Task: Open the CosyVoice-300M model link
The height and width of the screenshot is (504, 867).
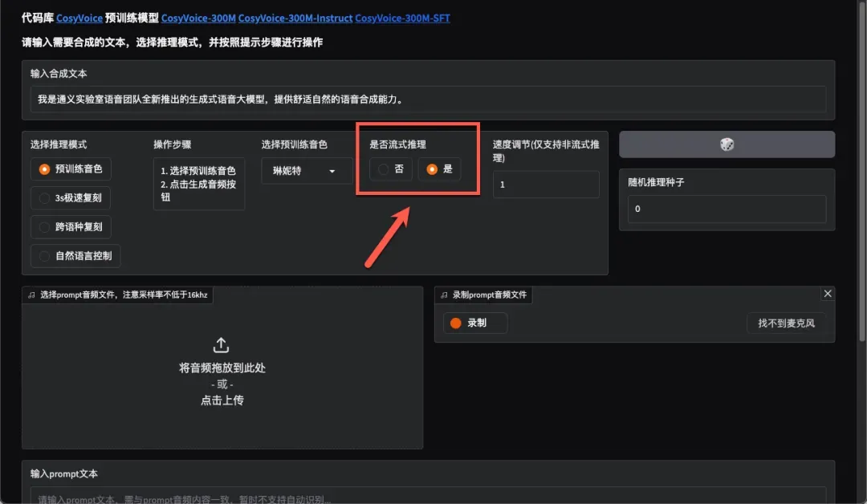Action: 198,18
